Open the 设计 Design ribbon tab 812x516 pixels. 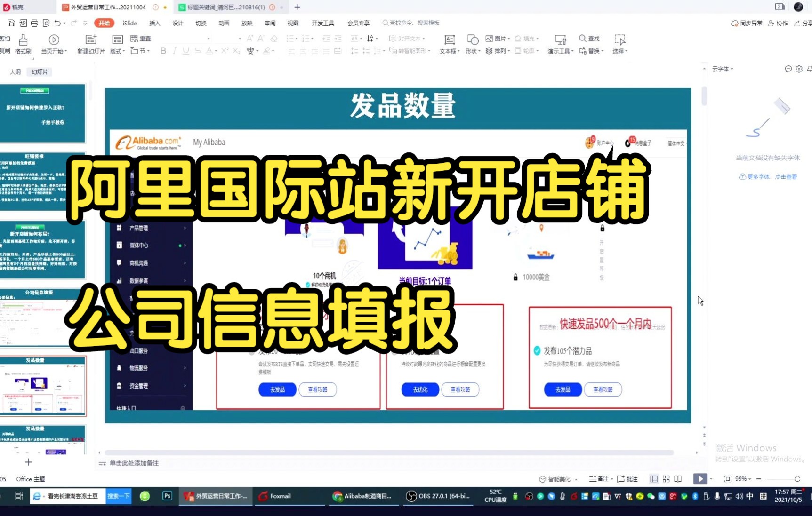coord(177,23)
